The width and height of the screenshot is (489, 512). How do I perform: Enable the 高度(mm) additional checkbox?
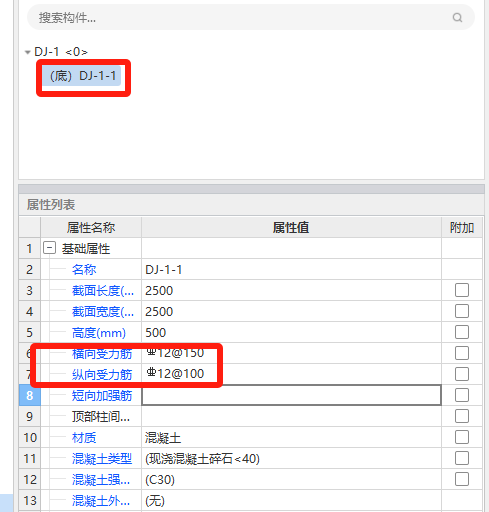point(462,332)
